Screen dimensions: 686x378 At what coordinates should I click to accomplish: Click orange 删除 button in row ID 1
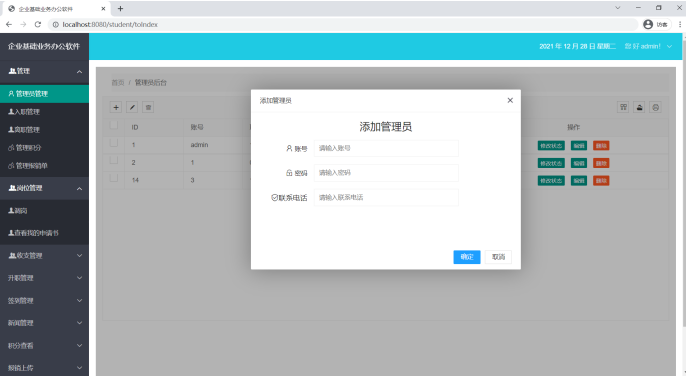click(601, 146)
